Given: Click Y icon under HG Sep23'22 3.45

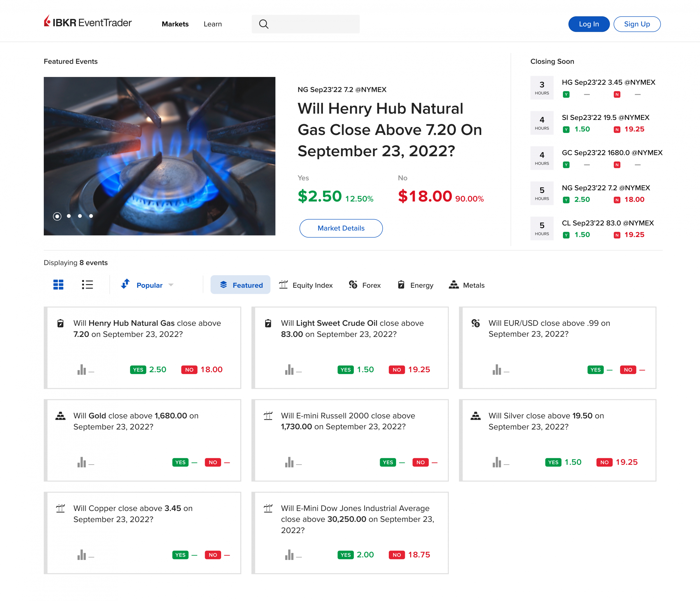Looking at the screenshot, I should pos(566,94).
